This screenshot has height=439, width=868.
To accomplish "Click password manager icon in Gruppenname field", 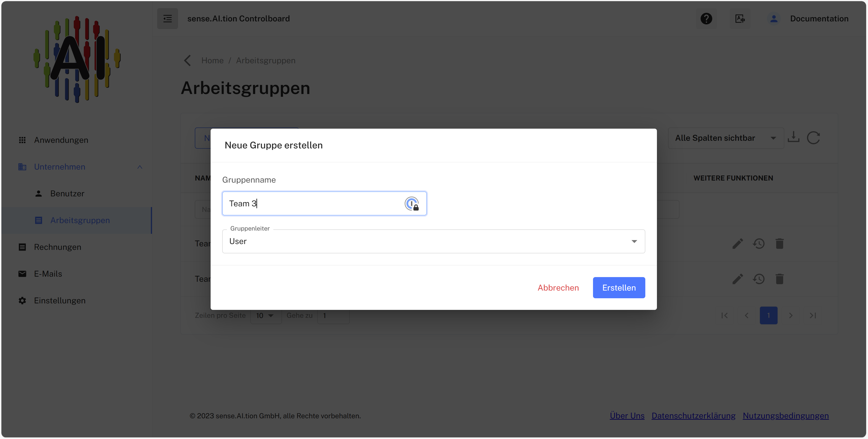I will [x=411, y=204].
